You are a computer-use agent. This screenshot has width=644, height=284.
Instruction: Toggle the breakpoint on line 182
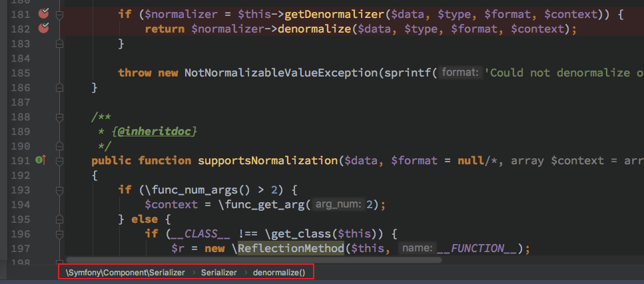point(44,28)
